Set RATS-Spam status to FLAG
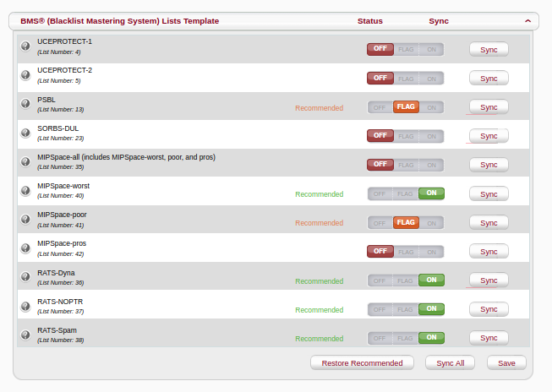This screenshot has height=392, width=552. [405, 339]
